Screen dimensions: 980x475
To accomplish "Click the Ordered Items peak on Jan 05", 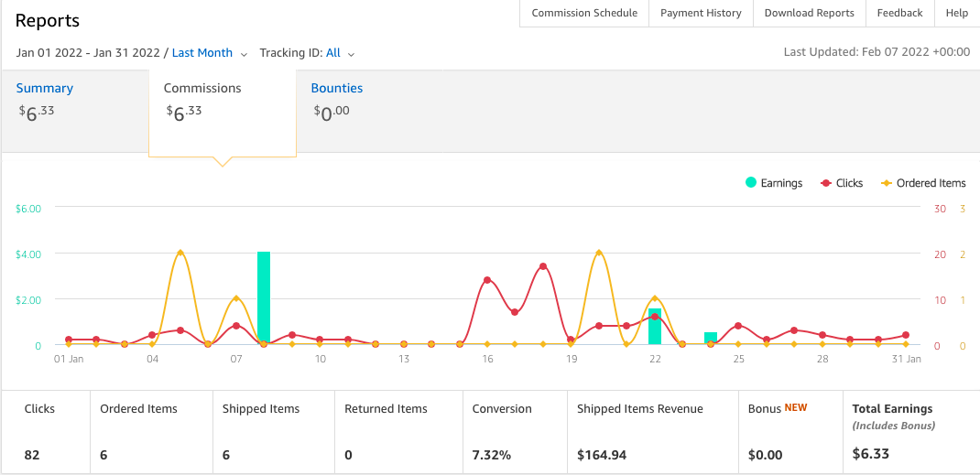I will coord(180,253).
